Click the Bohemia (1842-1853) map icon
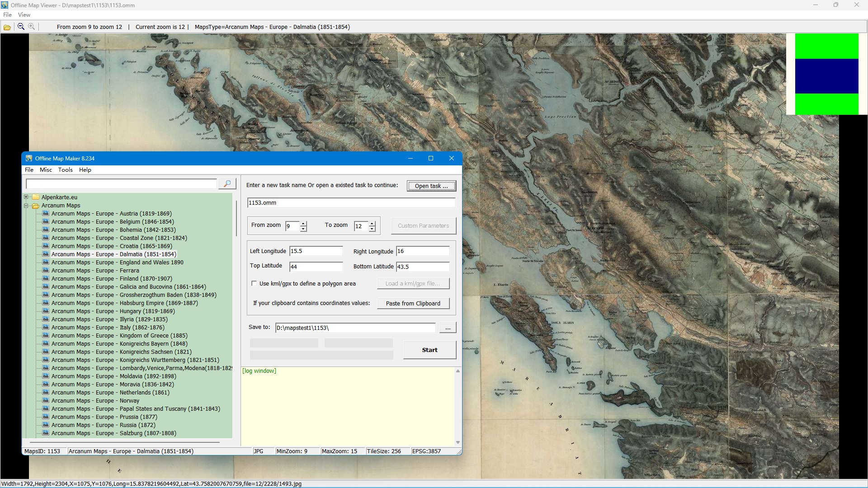The image size is (868, 488). click(46, 230)
